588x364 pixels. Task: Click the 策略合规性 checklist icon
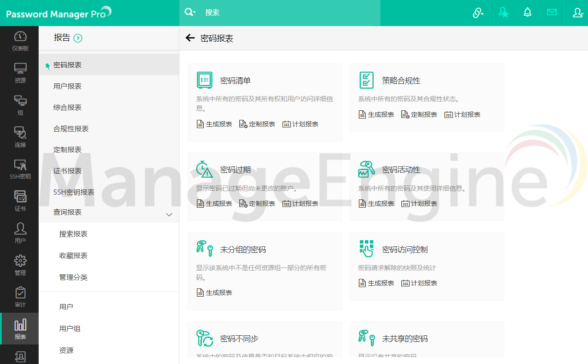pos(367,80)
